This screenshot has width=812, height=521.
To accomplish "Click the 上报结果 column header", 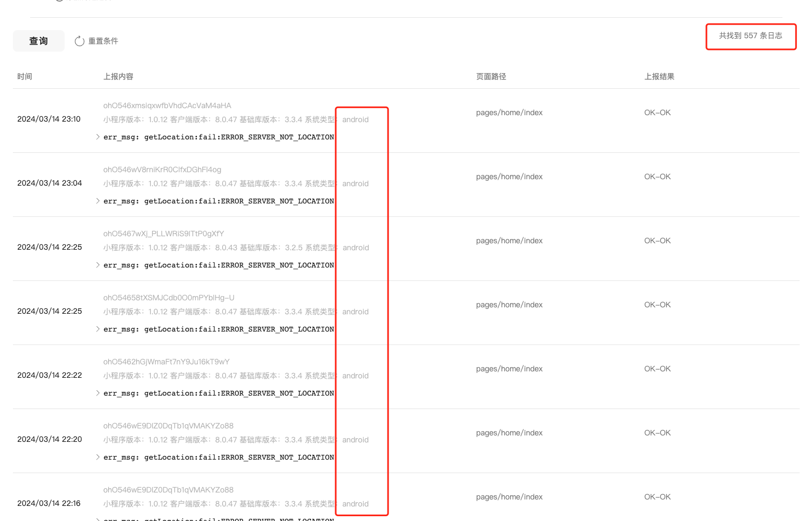I will click(659, 76).
